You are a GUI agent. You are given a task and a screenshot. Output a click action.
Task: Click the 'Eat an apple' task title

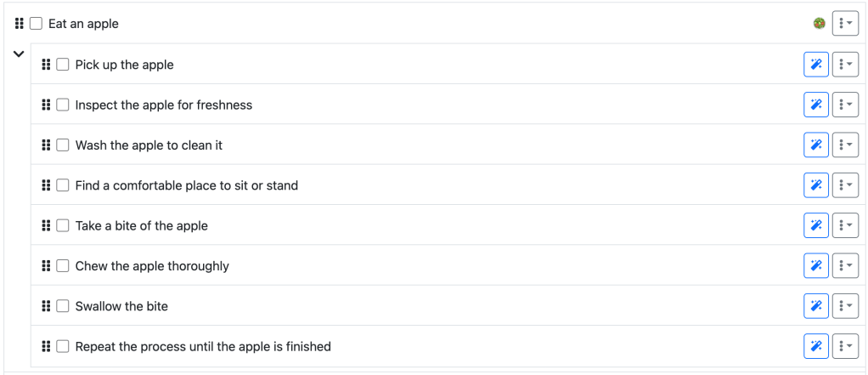tap(83, 24)
